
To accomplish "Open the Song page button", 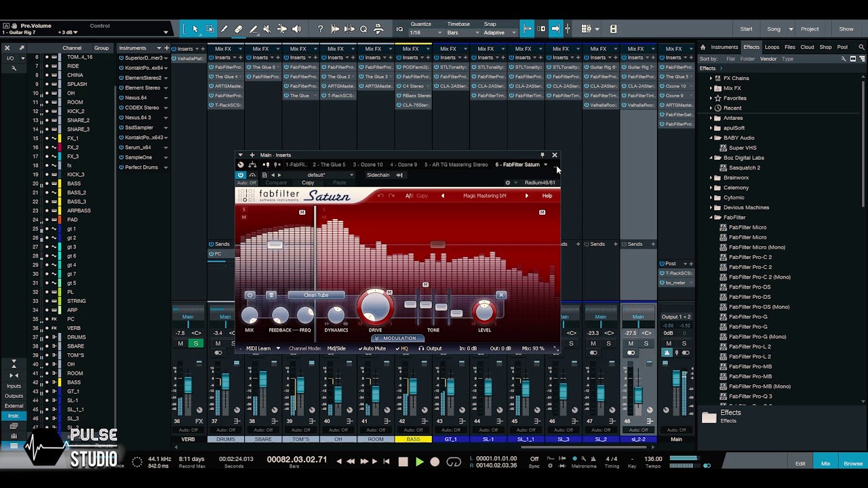I will [x=774, y=29].
